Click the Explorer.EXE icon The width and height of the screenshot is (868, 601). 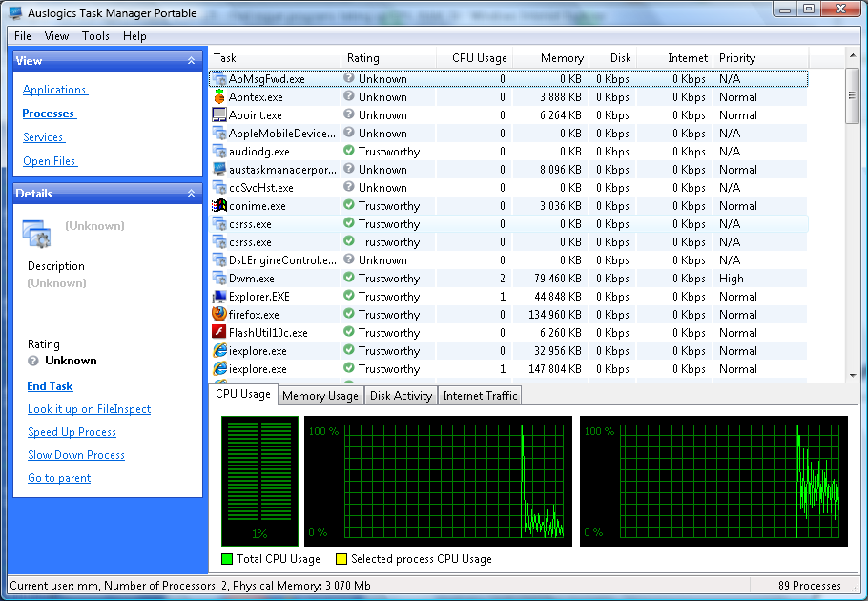coord(219,297)
